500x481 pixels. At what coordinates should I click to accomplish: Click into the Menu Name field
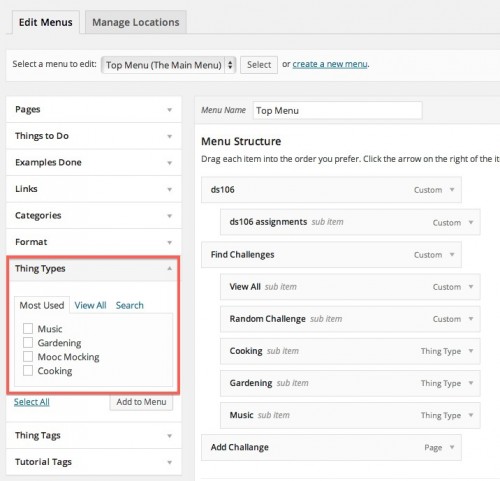(x=337, y=110)
